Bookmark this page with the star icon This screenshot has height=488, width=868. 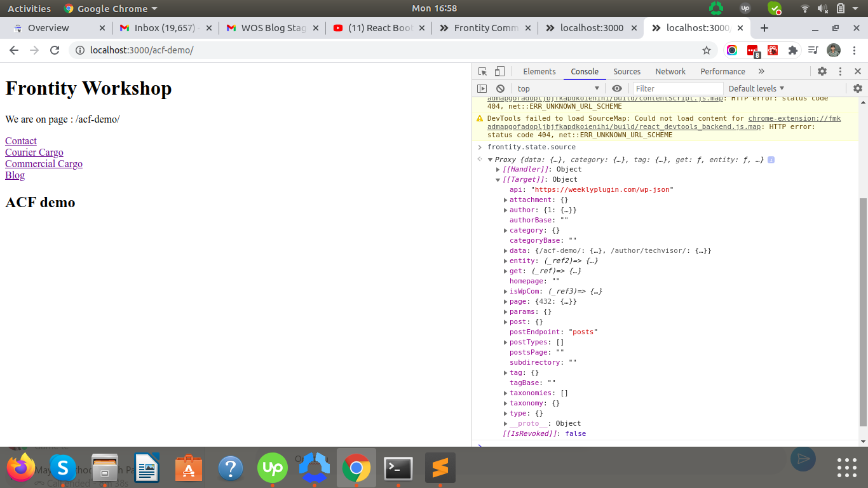click(706, 50)
